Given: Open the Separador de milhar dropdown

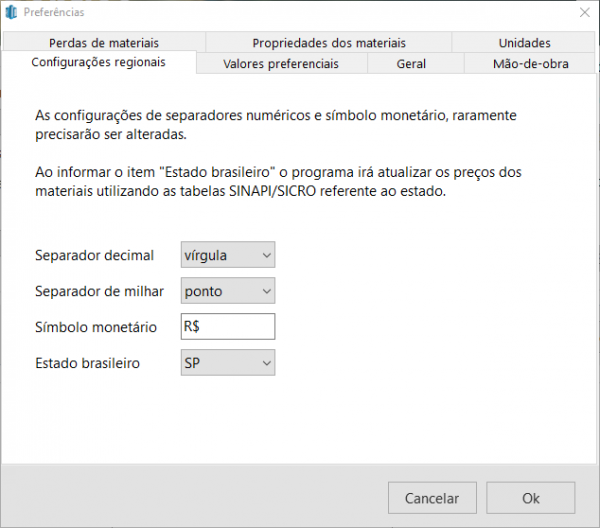Looking at the screenshot, I should coord(228,291).
